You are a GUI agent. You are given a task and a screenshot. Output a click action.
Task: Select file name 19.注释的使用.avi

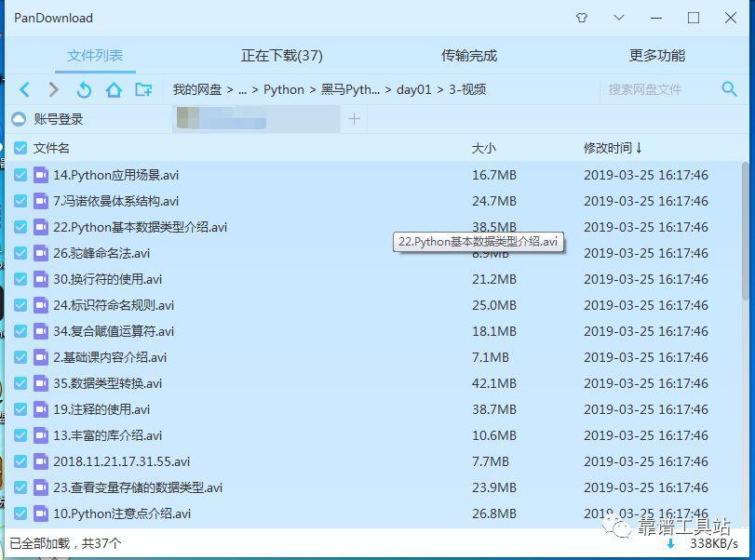[x=101, y=409]
